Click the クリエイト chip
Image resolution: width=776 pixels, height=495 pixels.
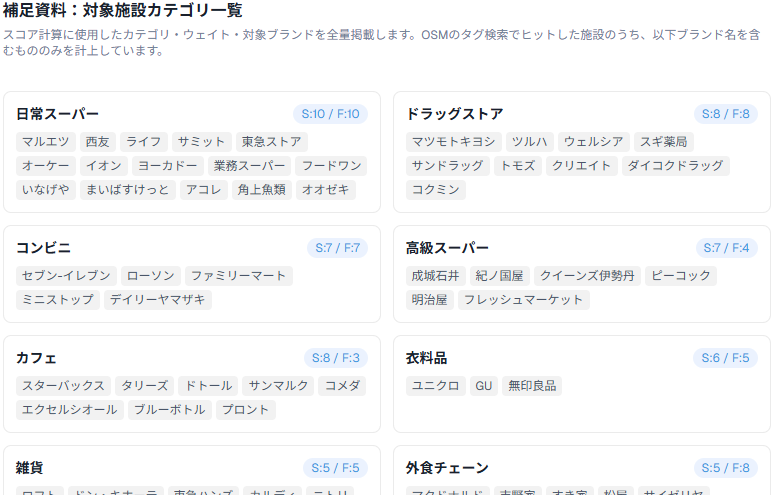coord(582,166)
